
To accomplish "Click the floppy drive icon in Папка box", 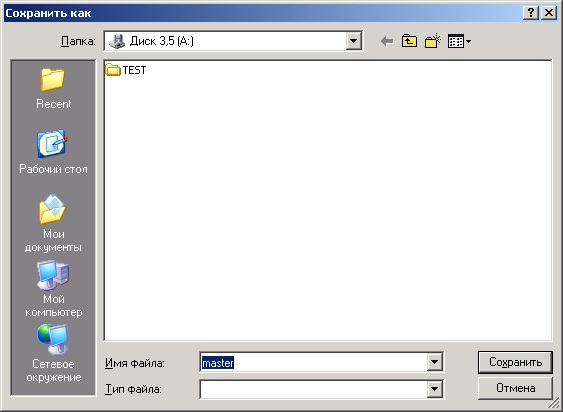I will [117, 41].
